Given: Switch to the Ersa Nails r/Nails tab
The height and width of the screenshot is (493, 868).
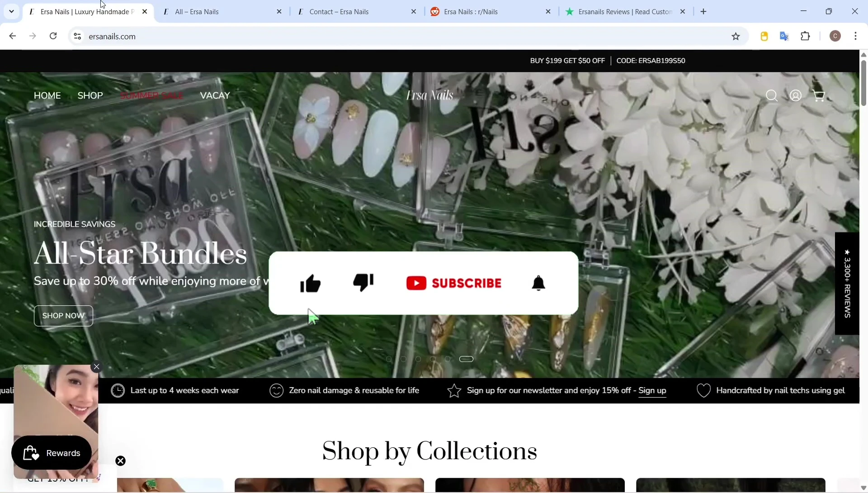Looking at the screenshot, I should [491, 12].
